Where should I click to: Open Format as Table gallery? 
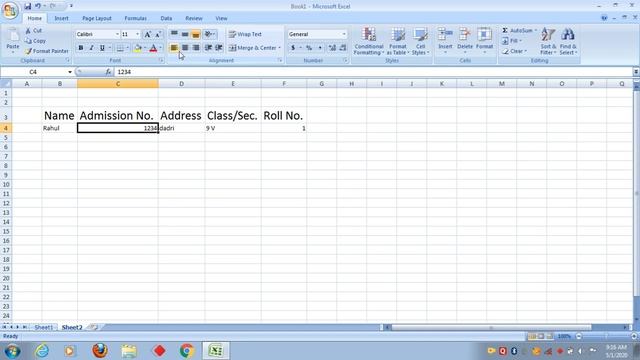(398, 41)
